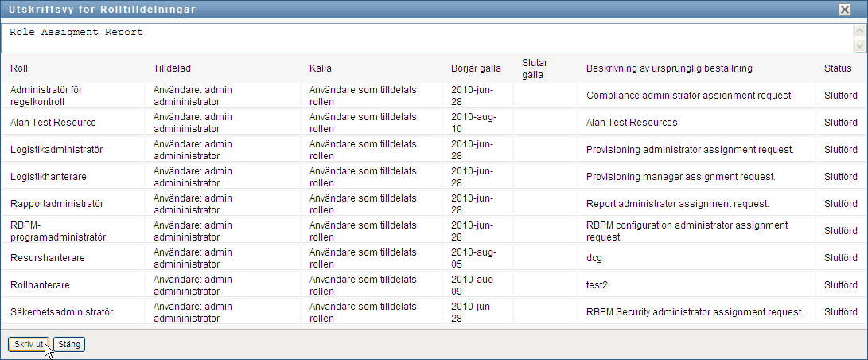Screen dimensions: 868x360
Task: Click the Källa column header
Action: click(320, 68)
